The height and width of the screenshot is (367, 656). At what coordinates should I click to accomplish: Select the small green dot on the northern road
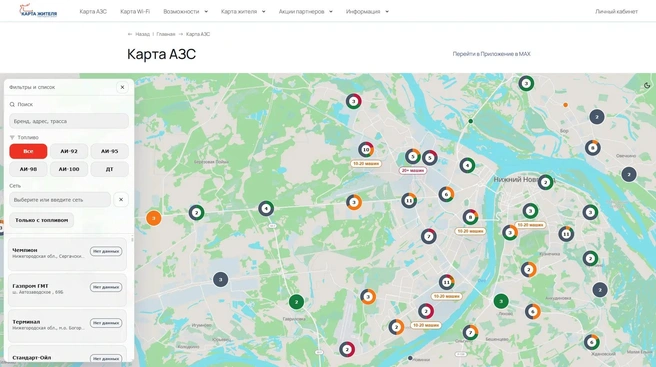pyautogui.click(x=471, y=121)
